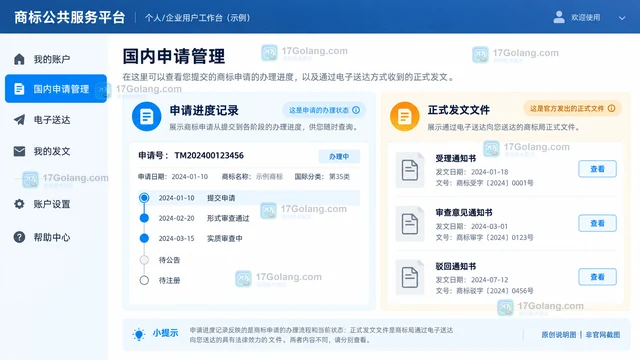The width and height of the screenshot is (640, 360).
Task: Click the paper plane icon for 电子送达
Action: pos(19,120)
